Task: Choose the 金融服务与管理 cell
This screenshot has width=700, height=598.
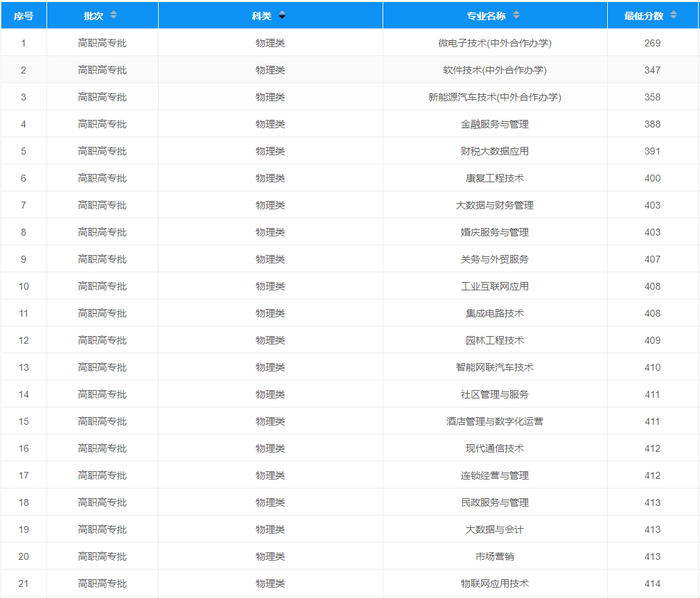Action: click(x=494, y=124)
